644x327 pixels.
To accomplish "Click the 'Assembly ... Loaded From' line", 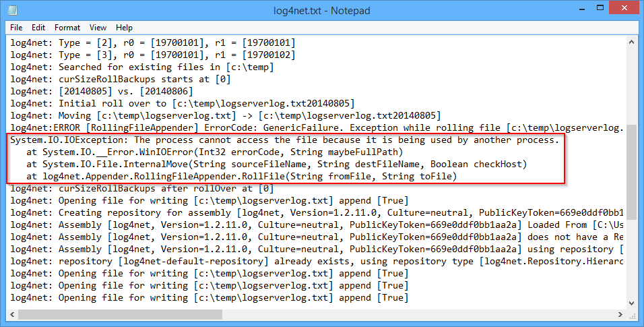I will pos(317,225).
